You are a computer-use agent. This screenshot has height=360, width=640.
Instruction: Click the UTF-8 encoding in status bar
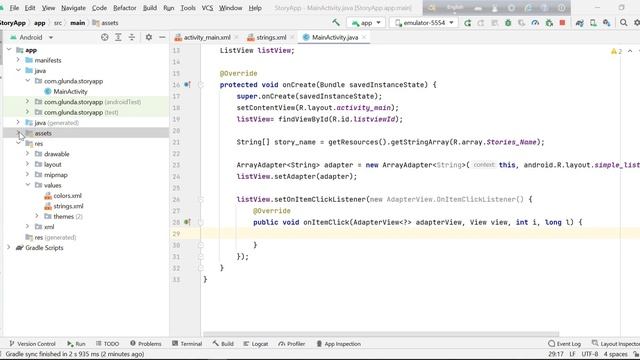(590, 354)
